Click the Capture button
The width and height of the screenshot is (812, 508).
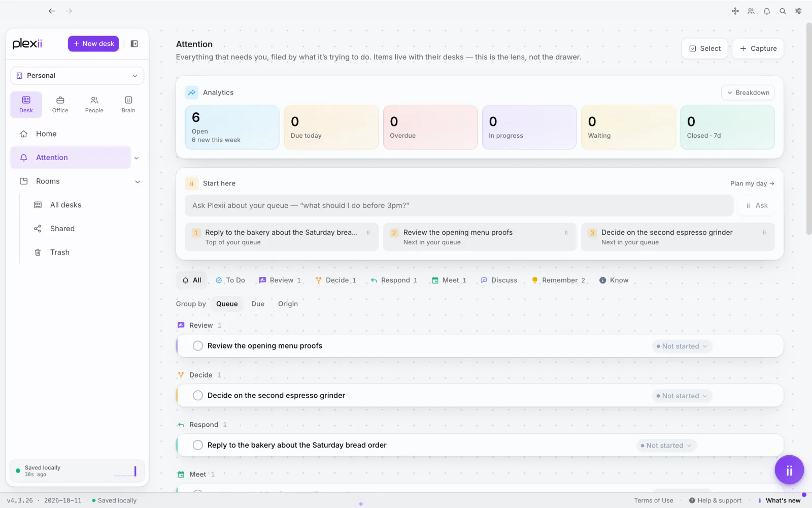click(x=758, y=49)
